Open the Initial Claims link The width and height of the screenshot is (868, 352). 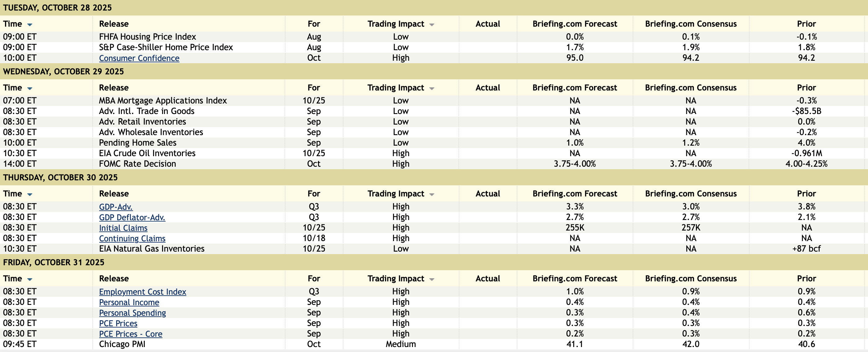123,228
